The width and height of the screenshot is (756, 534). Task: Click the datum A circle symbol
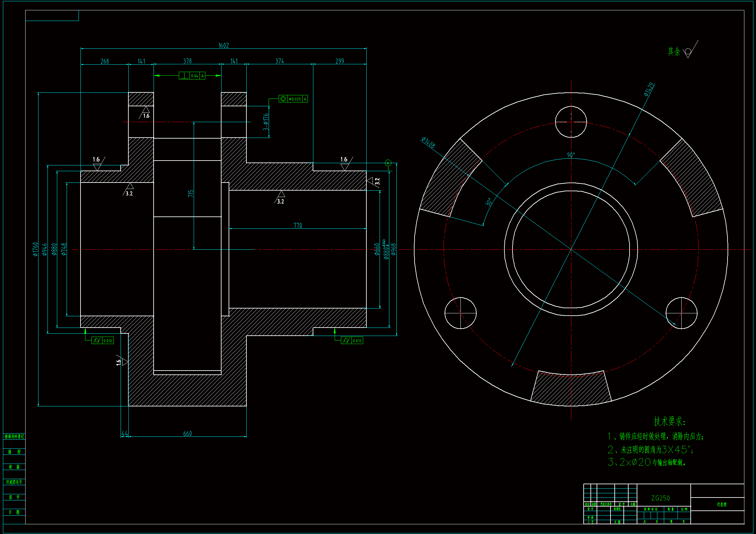pos(388,163)
